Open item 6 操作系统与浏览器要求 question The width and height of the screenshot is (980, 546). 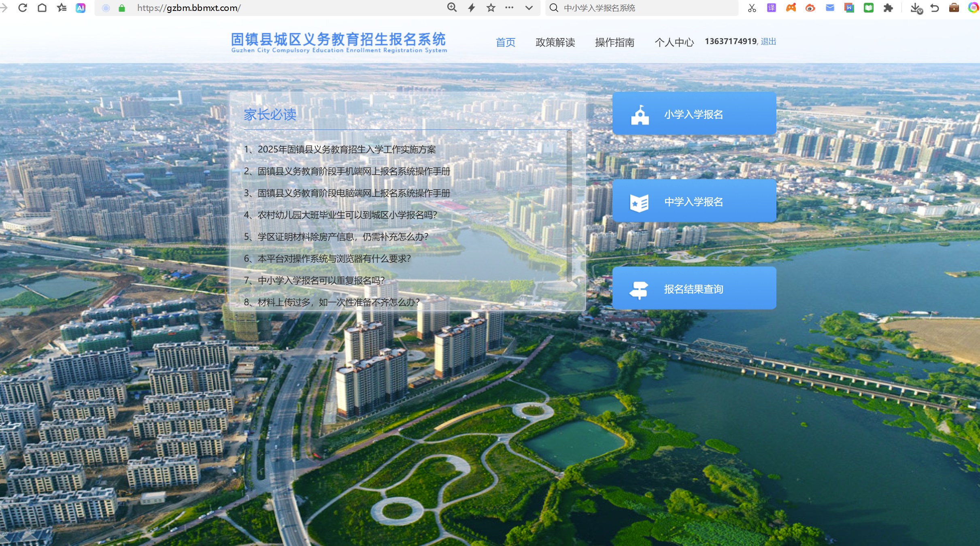[x=327, y=258]
